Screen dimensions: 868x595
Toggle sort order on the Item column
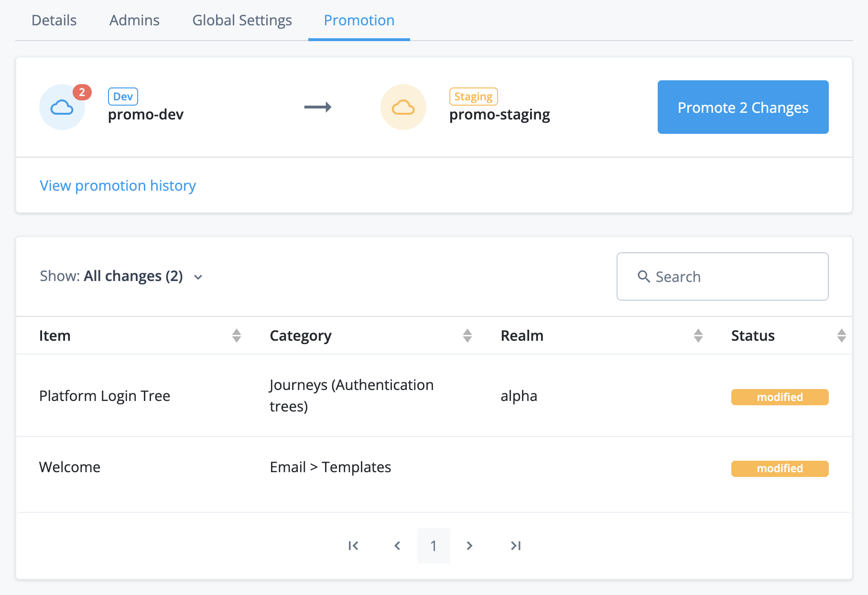[236, 335]
